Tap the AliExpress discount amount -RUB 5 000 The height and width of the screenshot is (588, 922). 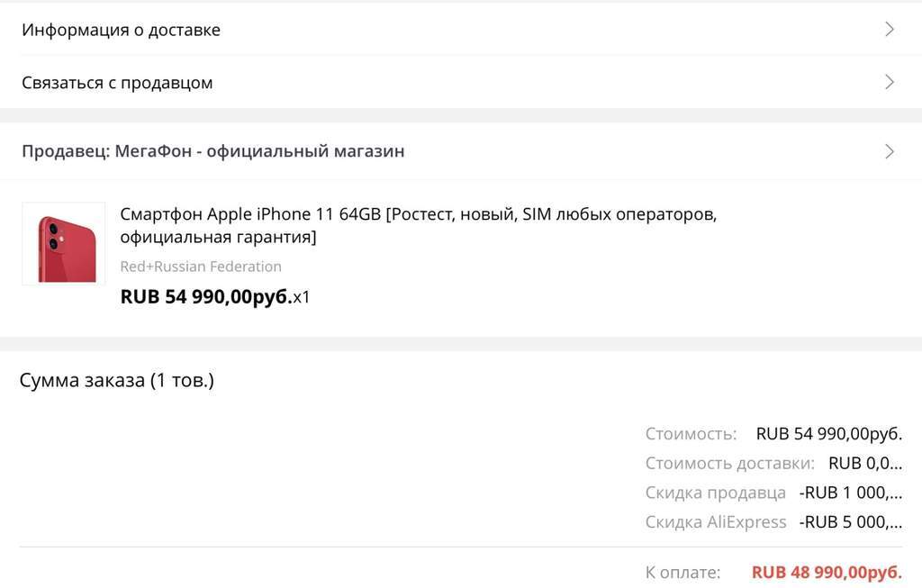coord(850,522)
